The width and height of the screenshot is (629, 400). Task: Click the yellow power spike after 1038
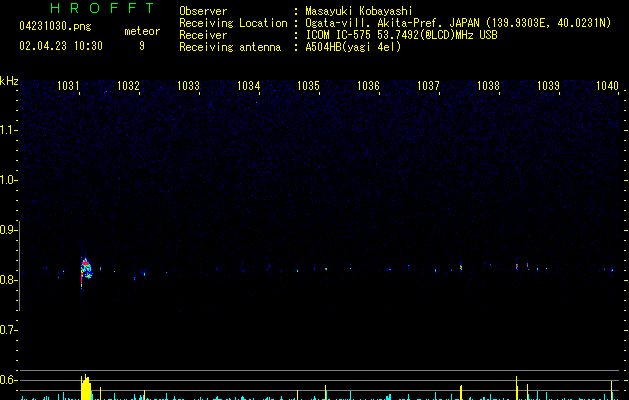pos(517,388)
